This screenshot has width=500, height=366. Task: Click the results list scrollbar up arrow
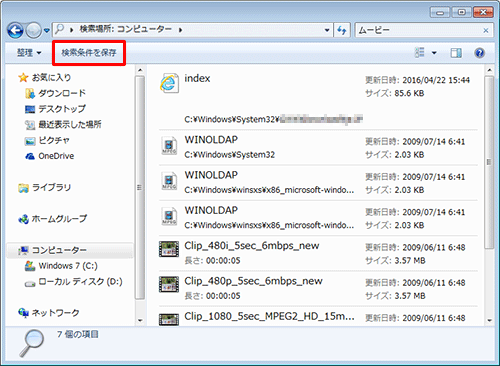pyautogui.click(x=489, y=70)
